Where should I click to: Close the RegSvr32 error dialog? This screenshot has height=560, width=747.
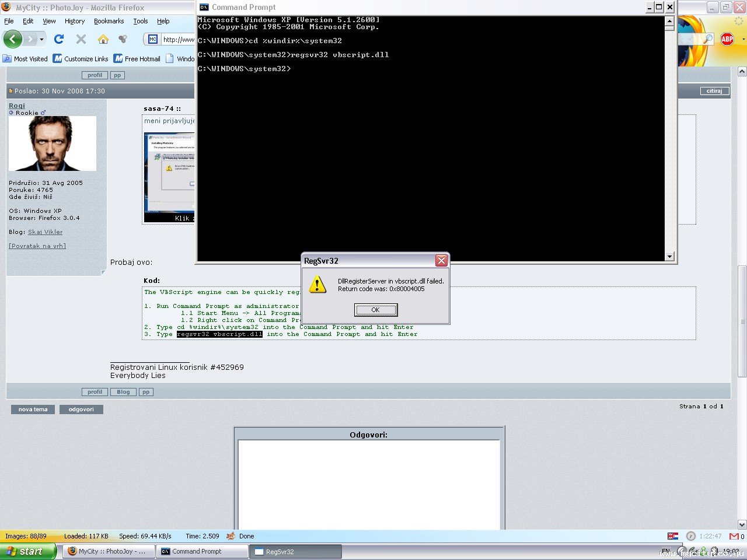(441, 261)
